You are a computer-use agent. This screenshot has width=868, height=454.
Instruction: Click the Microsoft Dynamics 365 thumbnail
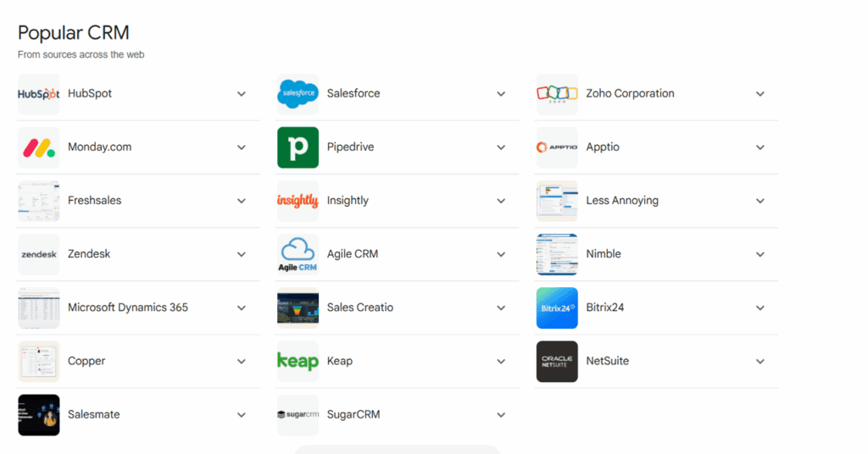point(39,308)
